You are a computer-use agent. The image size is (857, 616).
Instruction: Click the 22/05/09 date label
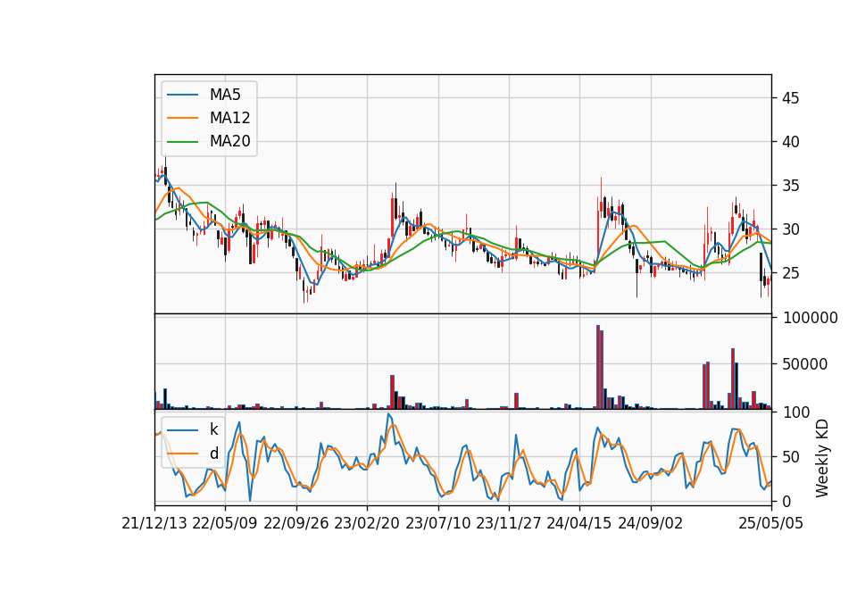pos(225,524)
